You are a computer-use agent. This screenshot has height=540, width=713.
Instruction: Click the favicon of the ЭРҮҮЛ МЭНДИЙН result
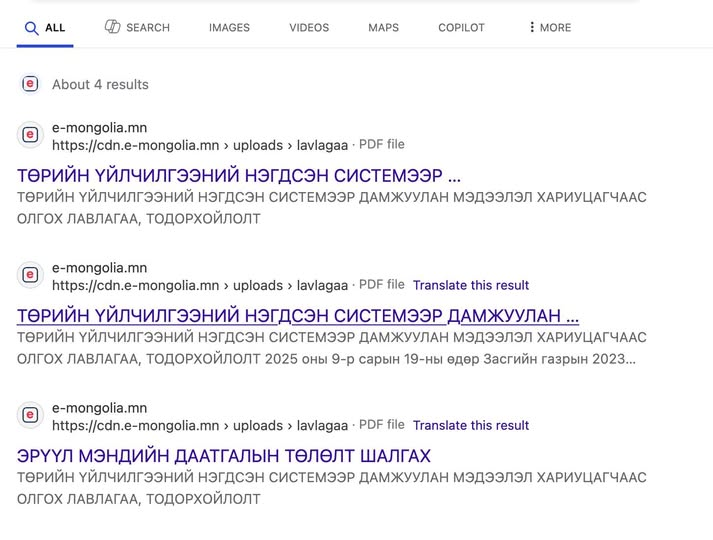coord(30,415)
